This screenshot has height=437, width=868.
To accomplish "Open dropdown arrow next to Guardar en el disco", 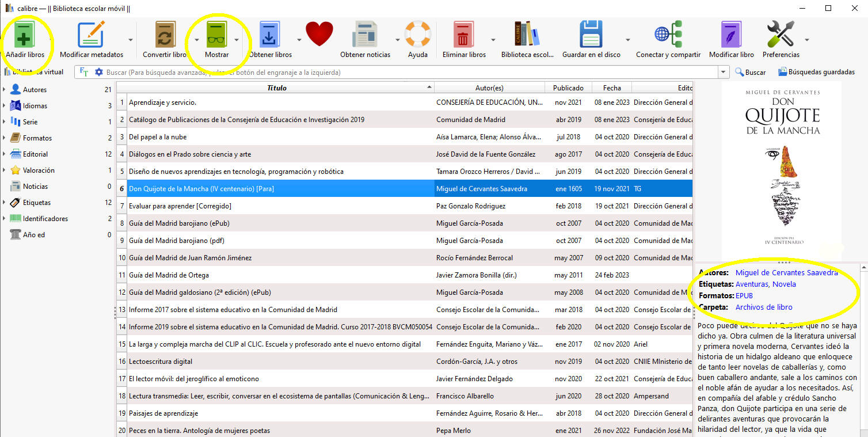I will (x=627, y=40).
